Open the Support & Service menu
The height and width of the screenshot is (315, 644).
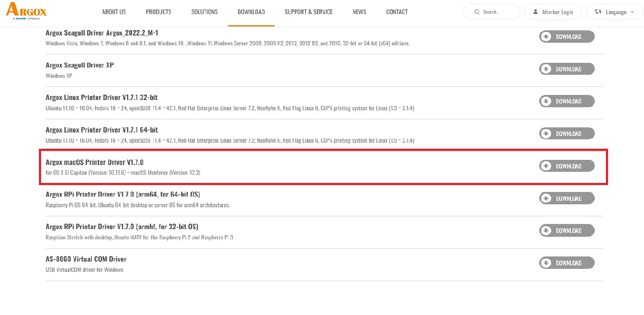pos(309,12)
